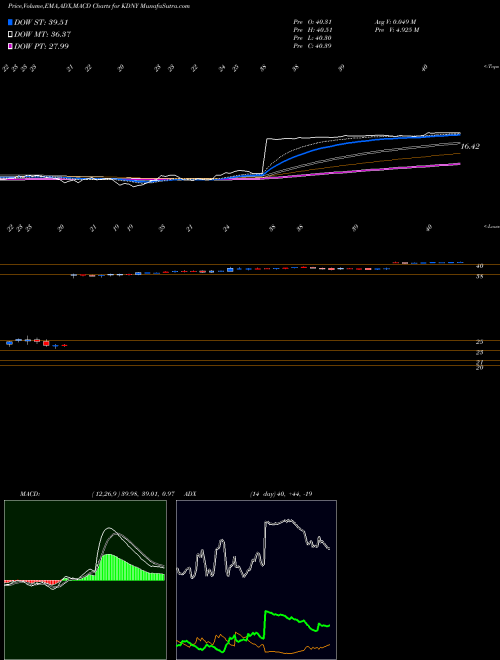Click the magenta DOW PT legend swatch

(11, 46)
